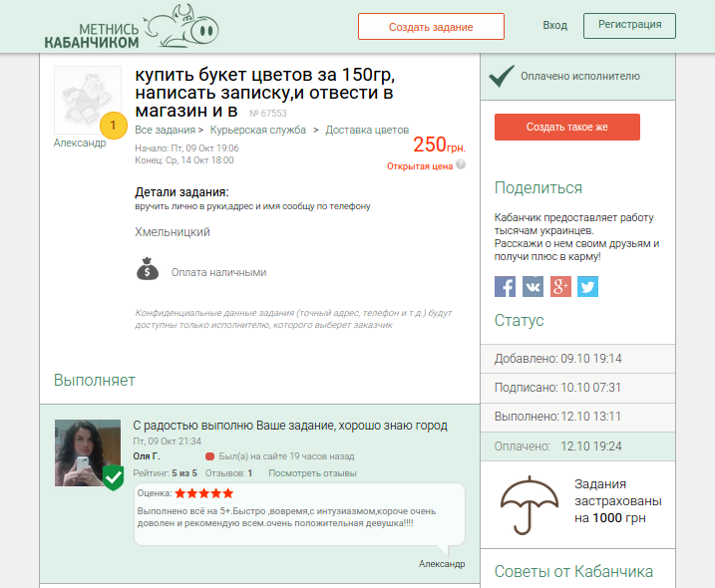
Task: Click the Оплачено: 12.10 19:24 status row
Action: pos(577,446)
